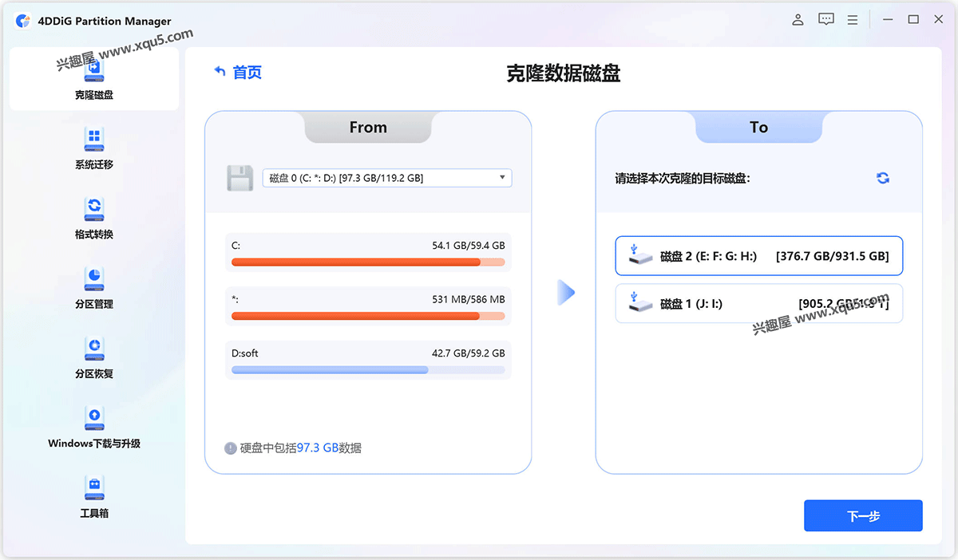The image size is (958, 560).
Task: Click the C: partition label
Action: 236,246
